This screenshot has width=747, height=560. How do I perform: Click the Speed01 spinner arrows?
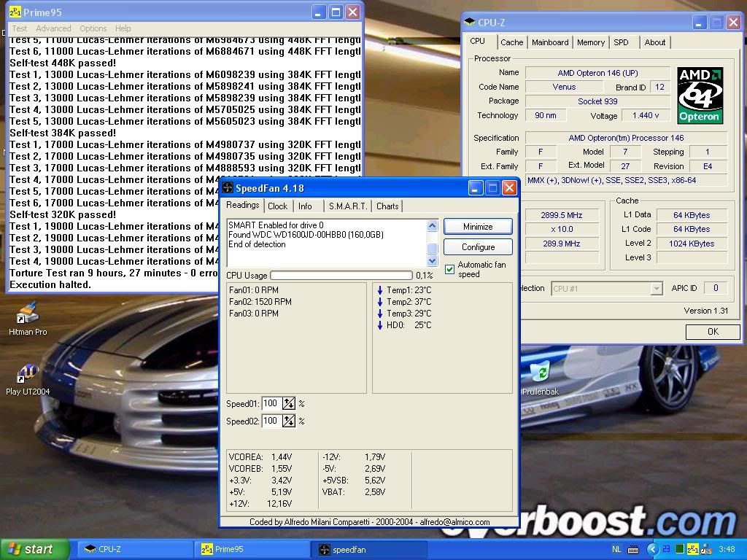(289, 404)
